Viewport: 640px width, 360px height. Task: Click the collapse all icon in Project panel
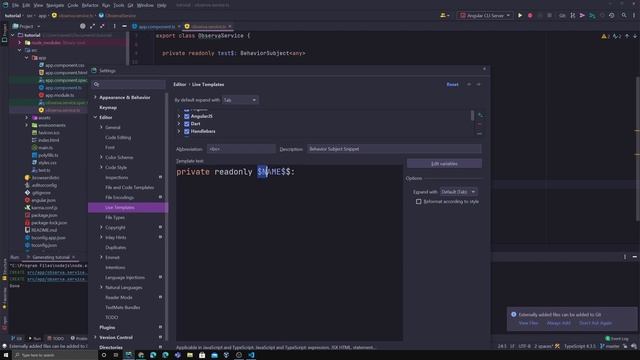[x=102, y=26]
